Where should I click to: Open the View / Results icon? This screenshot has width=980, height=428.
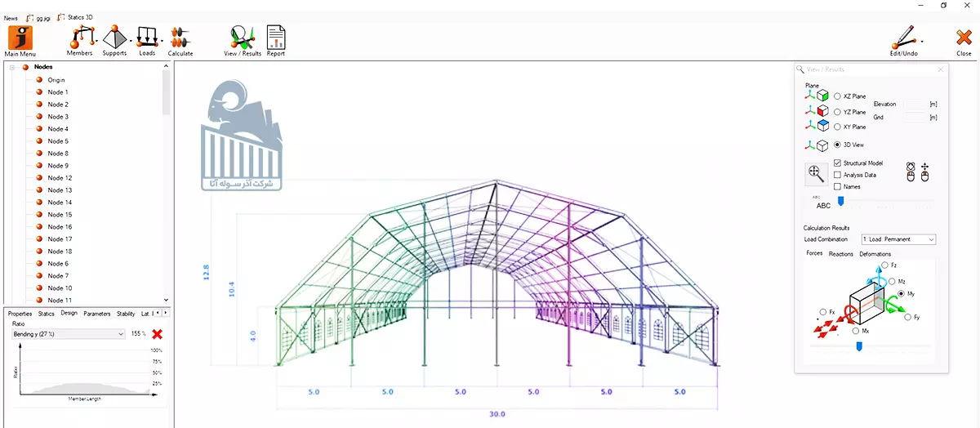(242, 38)
